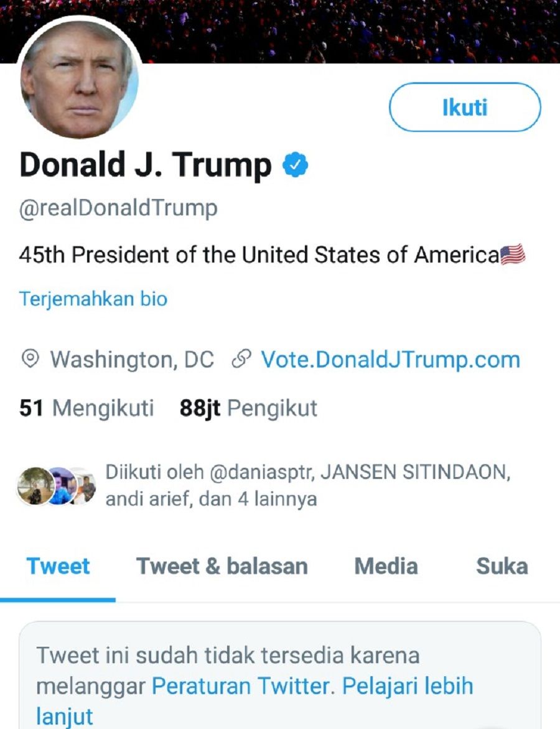Image resolution: width=560 pixels, height=729 pixels.
Task: View the 51 Mengikuti following list
Action: pos(86,408)
